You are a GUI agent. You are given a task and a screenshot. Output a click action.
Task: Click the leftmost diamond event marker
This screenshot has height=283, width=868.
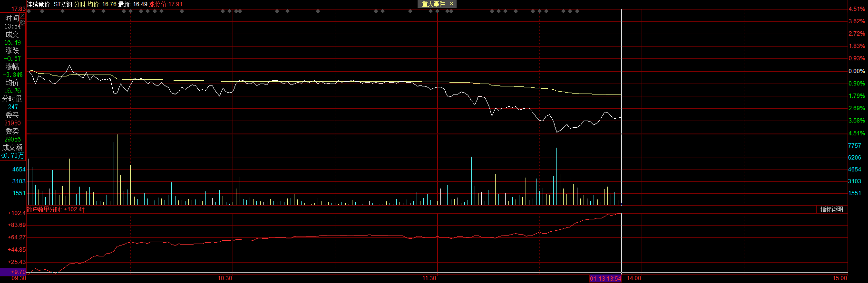pyautogui.click(x=29, y=11)
